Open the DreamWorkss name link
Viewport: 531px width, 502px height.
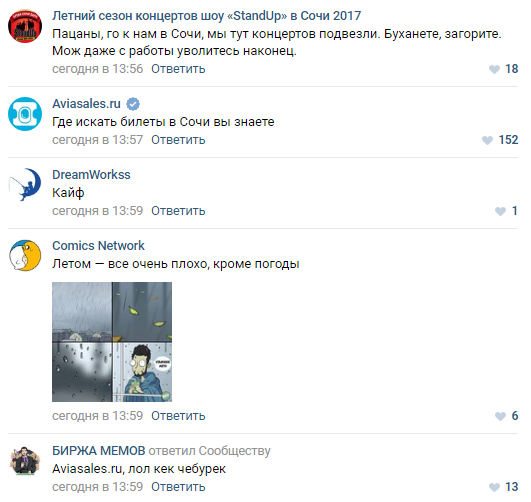click(91, 175)
